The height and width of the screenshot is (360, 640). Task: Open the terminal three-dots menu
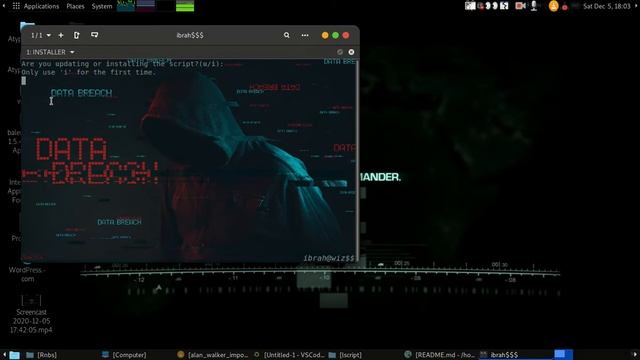click(x=305, y=35)
